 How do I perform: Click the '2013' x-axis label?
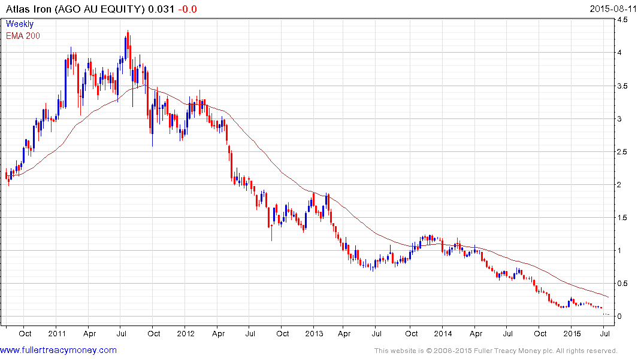coord(314,333)
